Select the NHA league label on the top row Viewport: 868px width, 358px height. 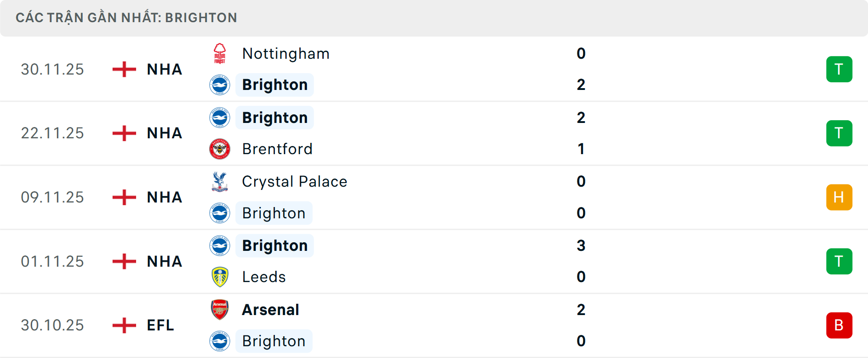(x=164, y=69)
